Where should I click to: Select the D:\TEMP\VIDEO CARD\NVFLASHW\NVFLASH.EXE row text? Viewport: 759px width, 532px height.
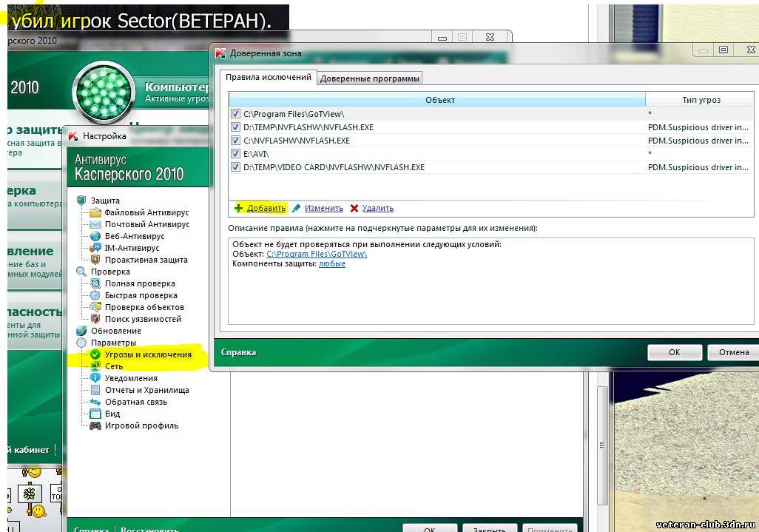pos(334,167)
